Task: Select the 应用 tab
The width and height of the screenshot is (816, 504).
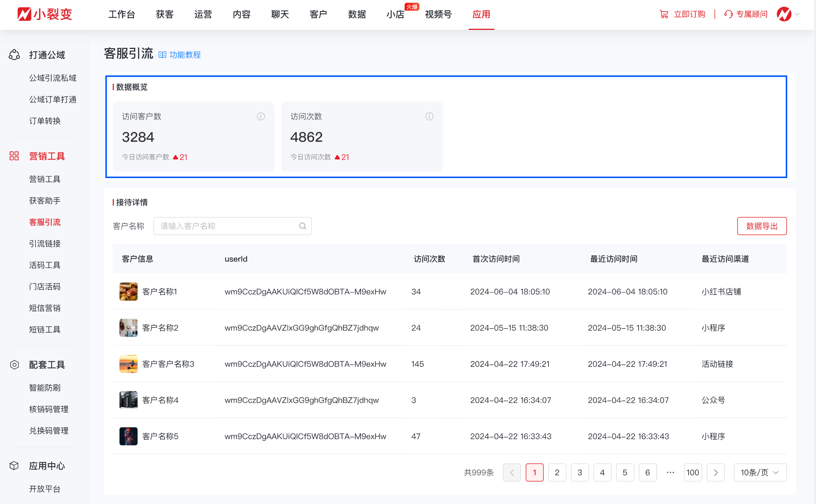Action: [481, 14]
